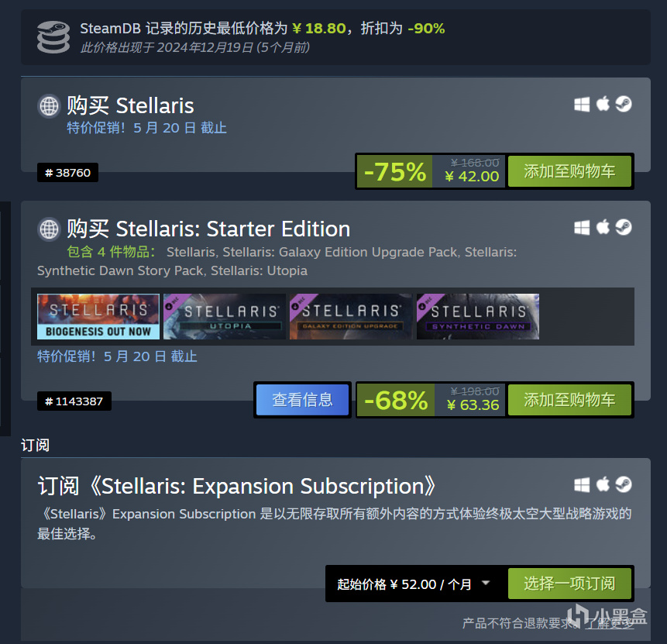The width and height of the screenshot is (667, 644).
Task: Click the Steam icon in Expansion Subscription box
Action: click(624, 484)
